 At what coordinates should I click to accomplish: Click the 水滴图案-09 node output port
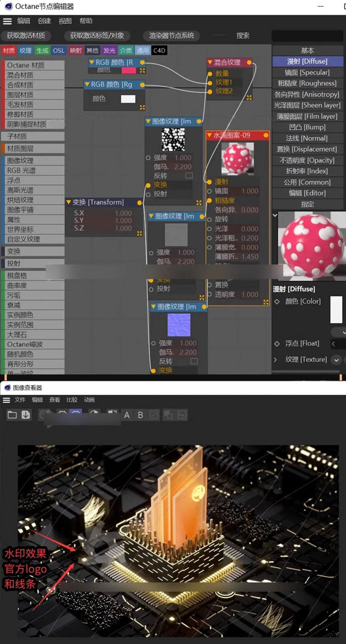tap(266, 135)
